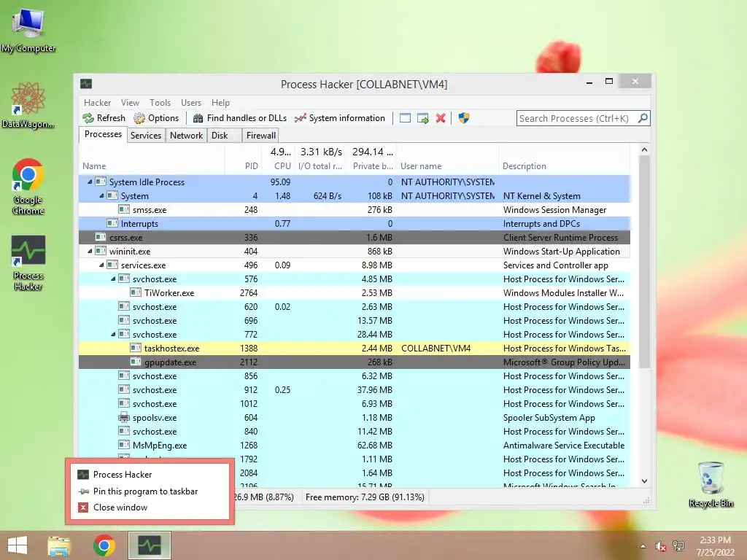Open System information window
The width and height of the screenshot is (747, 560).
(340, 118)
